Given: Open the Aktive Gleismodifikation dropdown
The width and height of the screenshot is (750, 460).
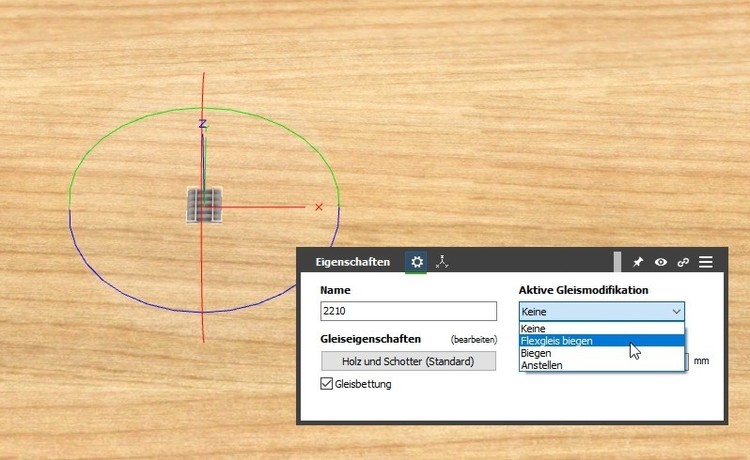Looking at the screenshot, I should 602,311.
